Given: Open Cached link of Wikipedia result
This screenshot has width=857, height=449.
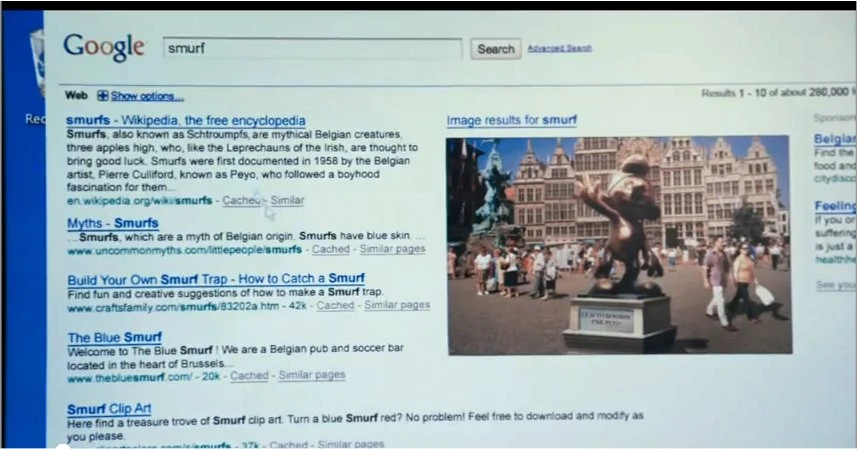Looking at the screenshot, I should pyautogui.click(x=241, y=200).
